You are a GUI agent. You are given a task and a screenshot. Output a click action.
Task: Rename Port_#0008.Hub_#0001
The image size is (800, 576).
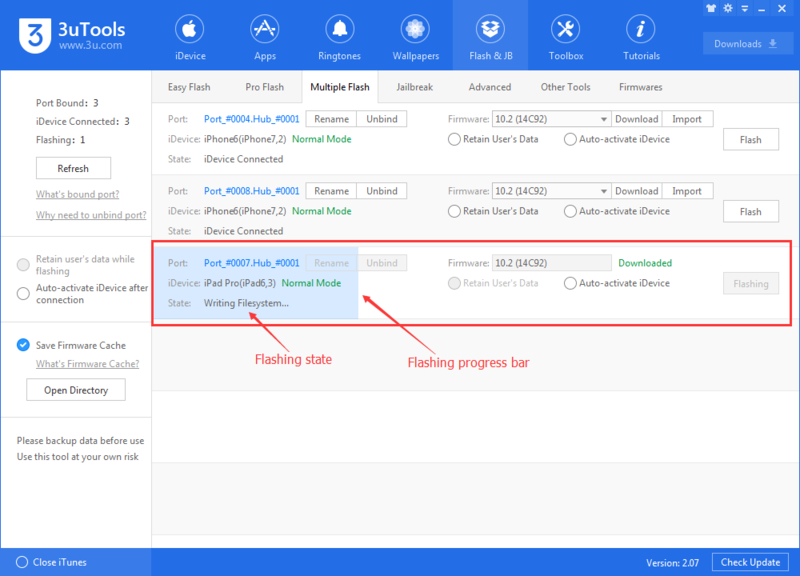[331, 191]
